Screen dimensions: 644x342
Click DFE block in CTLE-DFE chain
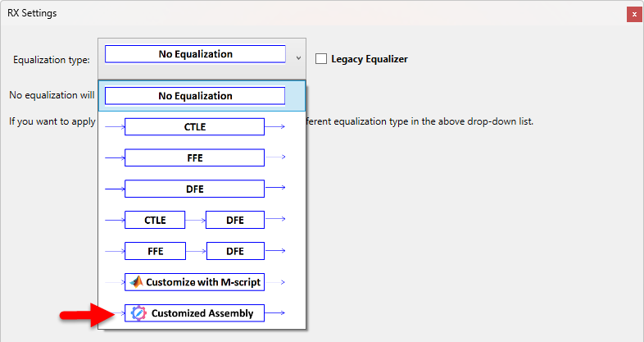235,220
